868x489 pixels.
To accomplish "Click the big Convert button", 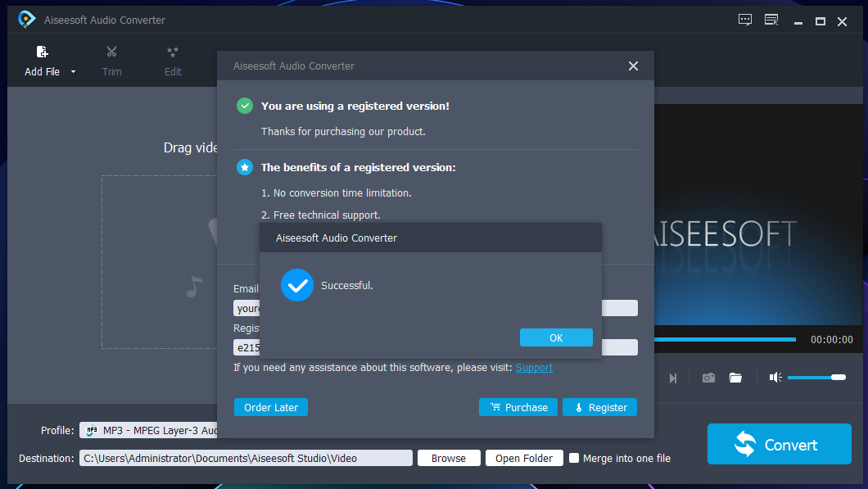I will pyautogui.click(x=779, y=444).
